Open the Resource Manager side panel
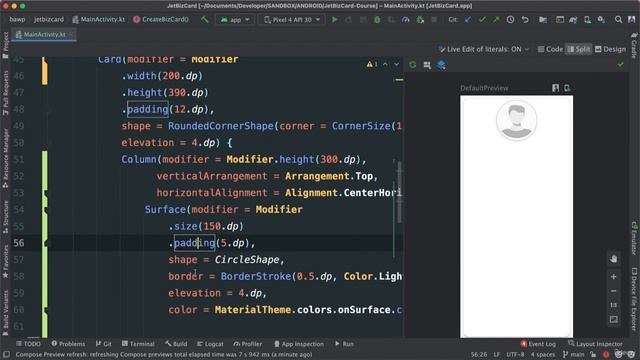Screen dimensions: 640x360 click(5, 158)
